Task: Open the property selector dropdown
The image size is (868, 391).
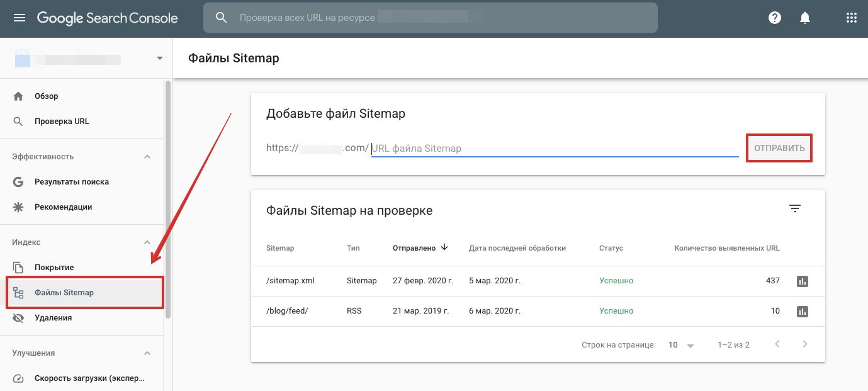Action: pyautogui.click(x=159, y=57)
